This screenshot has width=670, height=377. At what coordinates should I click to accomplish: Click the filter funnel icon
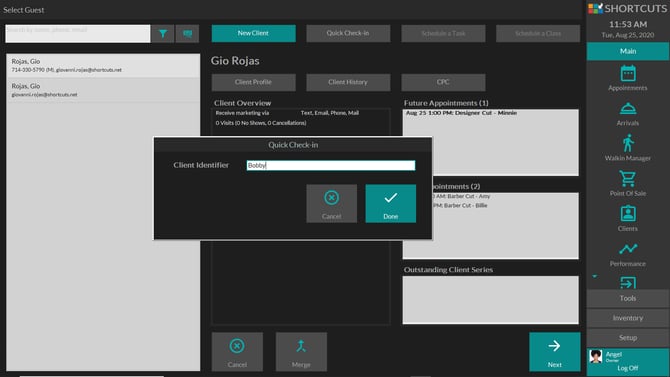pyautogui.click(x=163, y=33)
